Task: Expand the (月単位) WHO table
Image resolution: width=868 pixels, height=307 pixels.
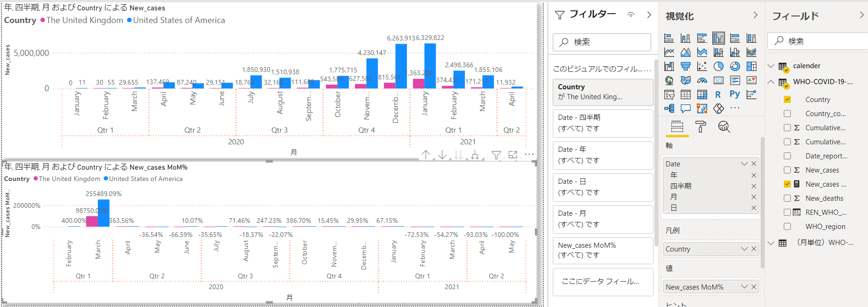Action: click(x=771, y=243)
